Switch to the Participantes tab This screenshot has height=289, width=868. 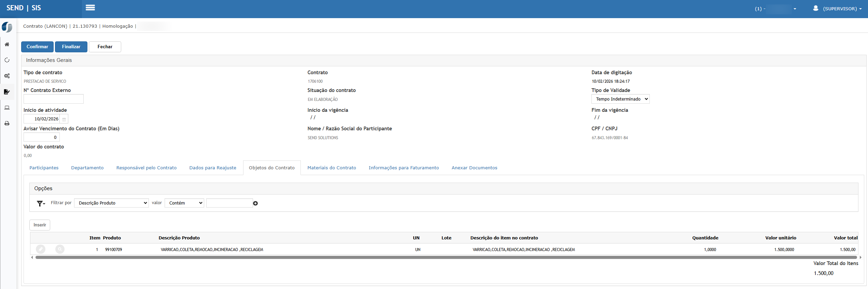tap(44, 168)
